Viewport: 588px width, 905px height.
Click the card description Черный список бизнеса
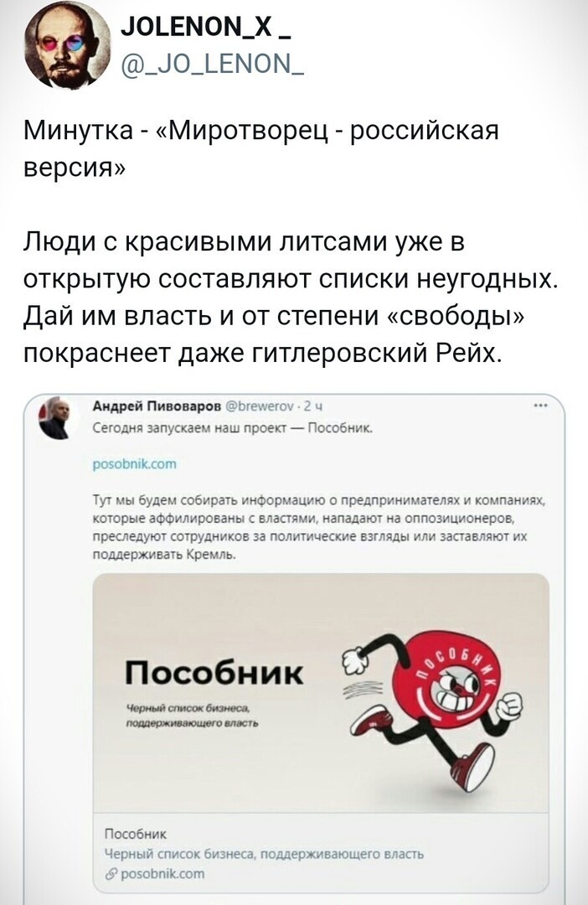[264, 854]
